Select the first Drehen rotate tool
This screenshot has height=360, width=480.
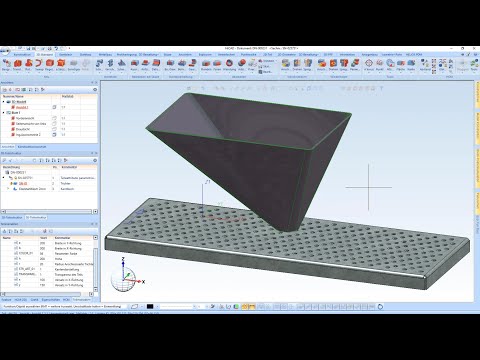coord(297,65)
